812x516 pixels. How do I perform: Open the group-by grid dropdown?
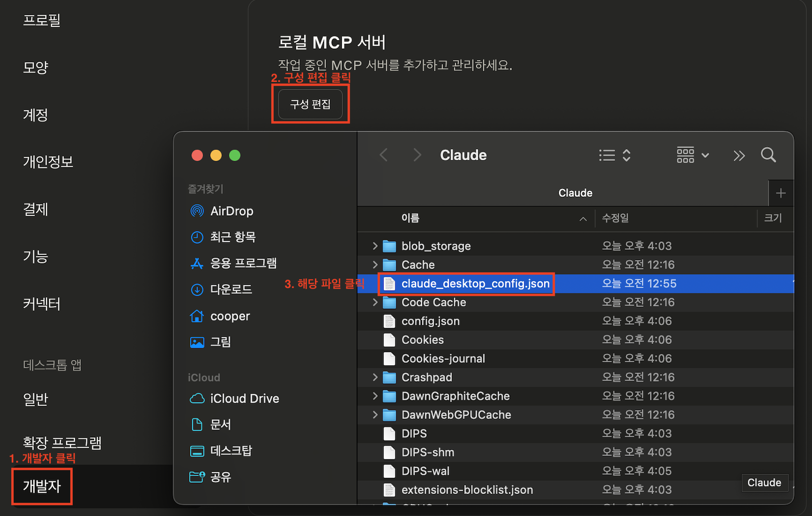[x=692, y=155]
